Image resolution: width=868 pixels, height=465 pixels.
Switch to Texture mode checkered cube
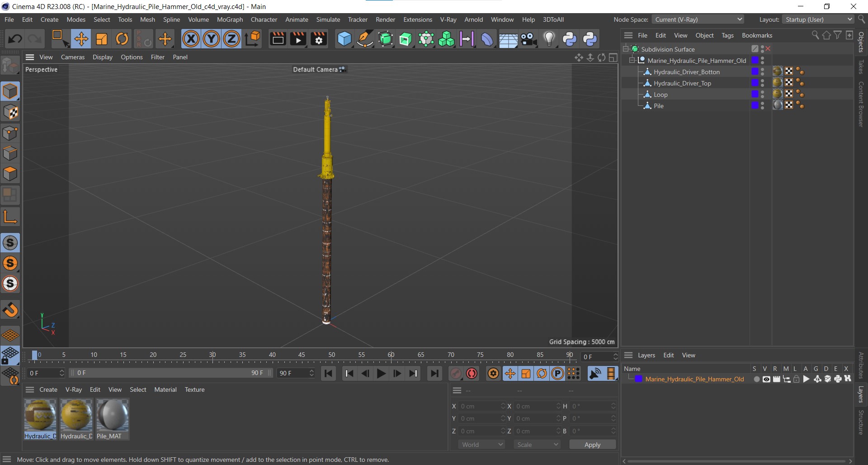[x=10, y=112]
